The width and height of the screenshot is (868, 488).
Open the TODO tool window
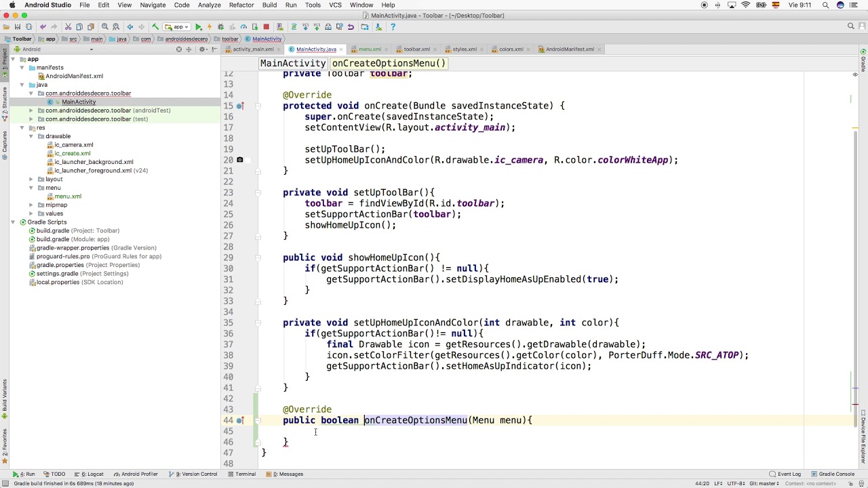54,474
